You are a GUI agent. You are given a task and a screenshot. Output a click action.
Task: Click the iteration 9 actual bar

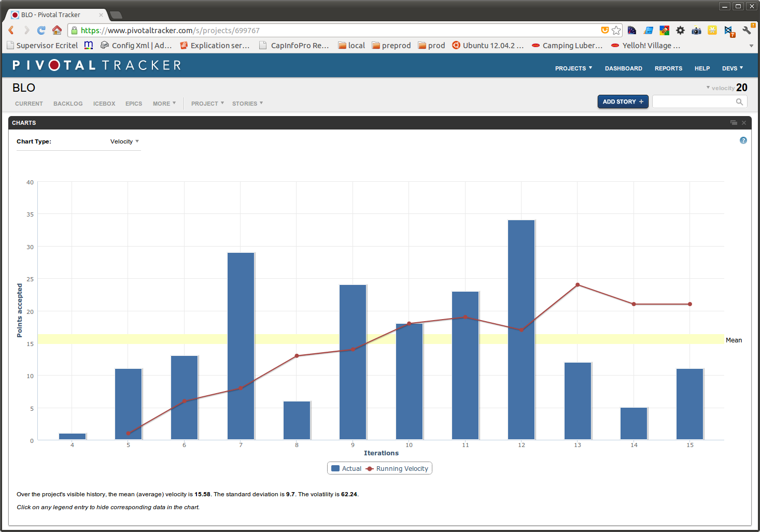coord(353,362)
